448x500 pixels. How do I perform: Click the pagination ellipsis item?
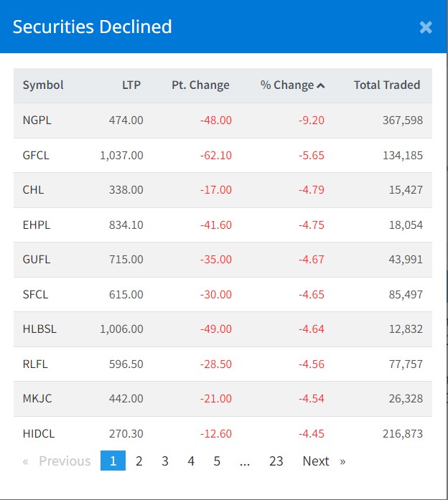coord(245,461)
